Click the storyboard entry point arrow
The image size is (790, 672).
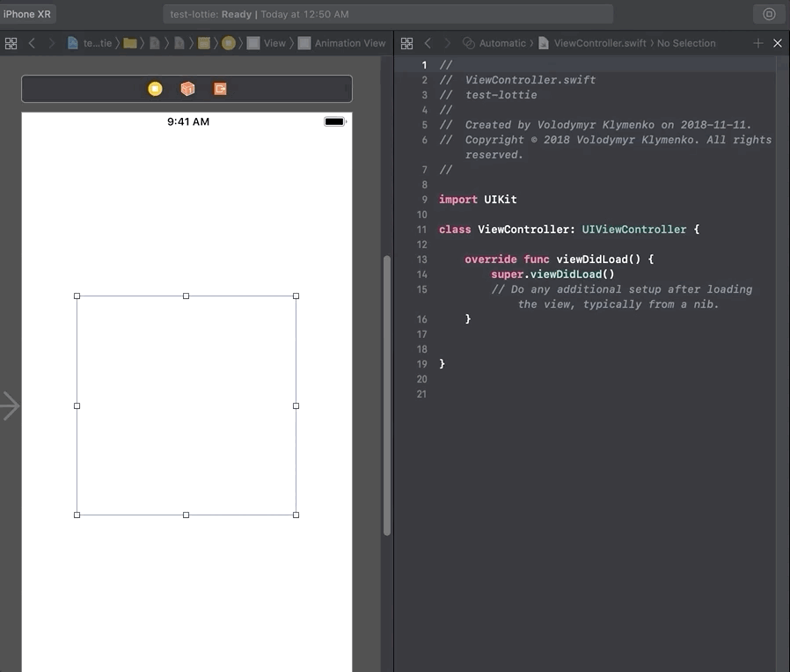click(10, 405)
